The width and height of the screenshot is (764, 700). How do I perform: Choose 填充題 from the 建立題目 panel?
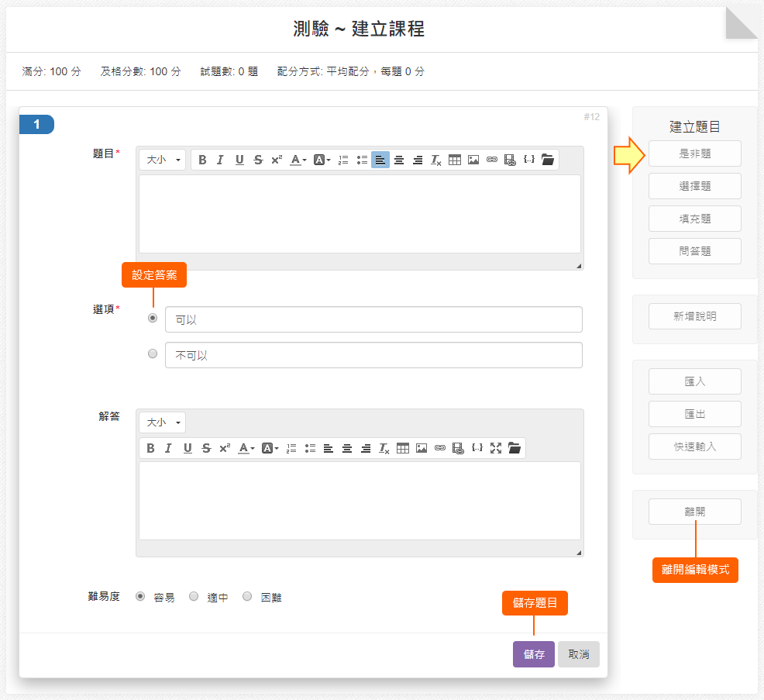point(694,219)
